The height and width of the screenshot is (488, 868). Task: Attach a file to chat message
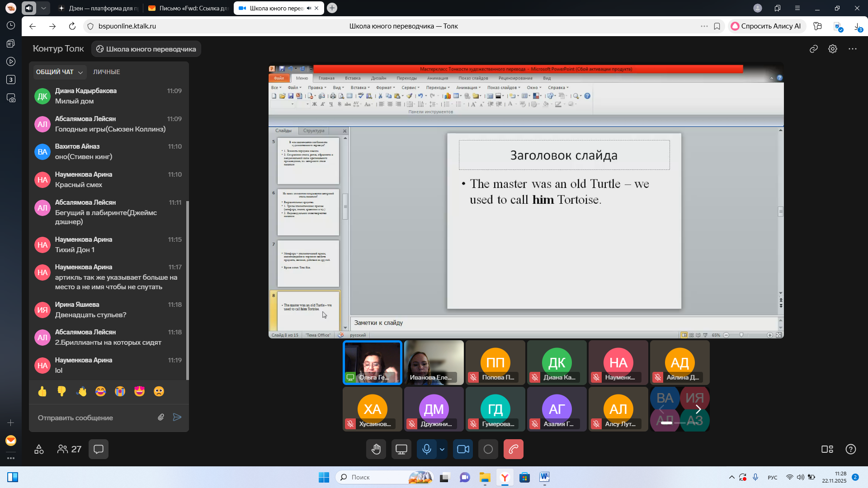click(161, 417)
